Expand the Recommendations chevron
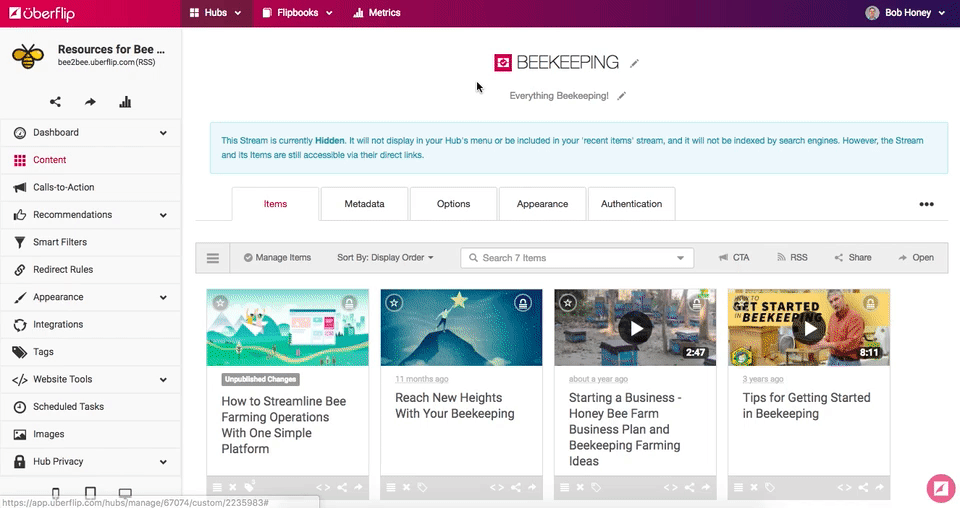The width and height of the screenshot is (960, 508). 163,215
